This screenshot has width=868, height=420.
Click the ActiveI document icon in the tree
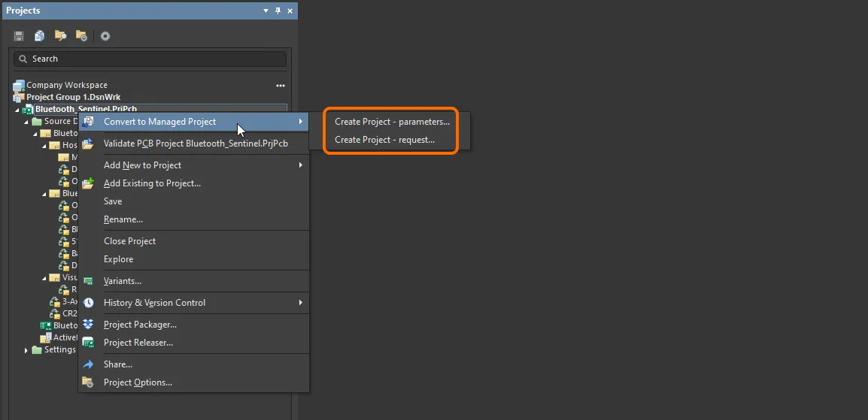click(x=46, y=337)
